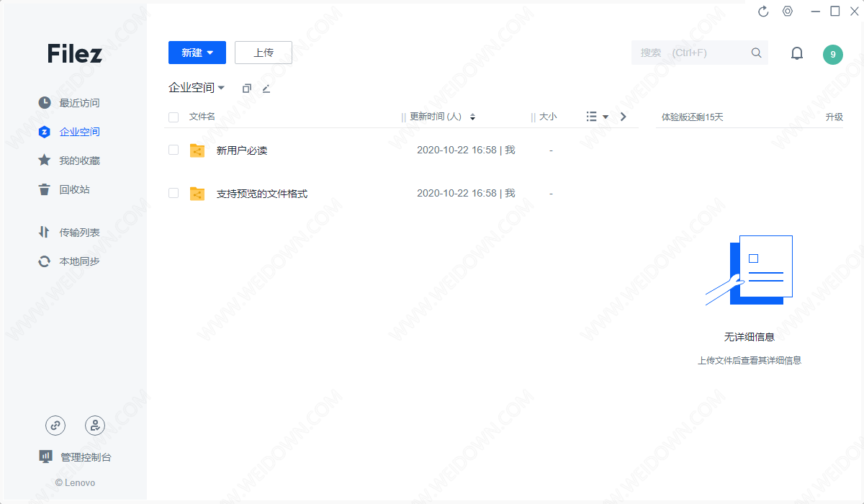Check the select-all checkbox in header
Screen dimensions: 864x504
174,117
